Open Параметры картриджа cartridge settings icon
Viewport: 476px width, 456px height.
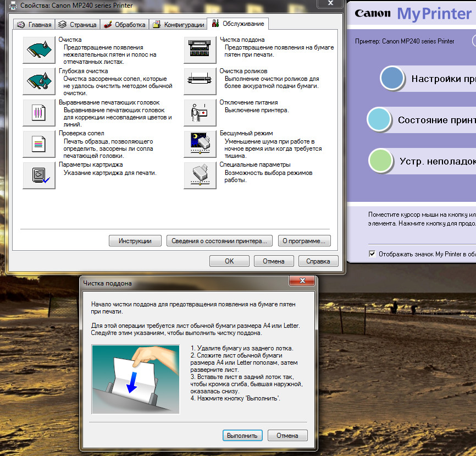[x=39, y=175]
